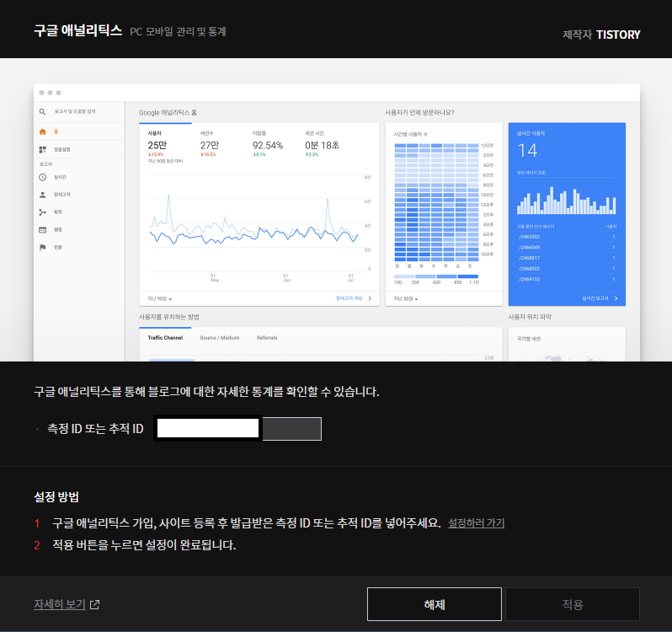
Task: Click the realtime user count 14
Action: (527, 151)
